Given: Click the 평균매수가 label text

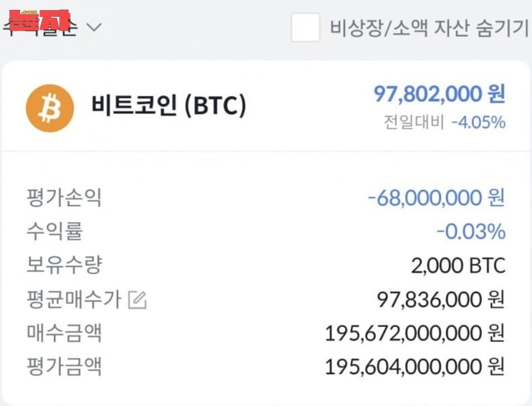Looking at the screenshot, I should pos(74,300).
